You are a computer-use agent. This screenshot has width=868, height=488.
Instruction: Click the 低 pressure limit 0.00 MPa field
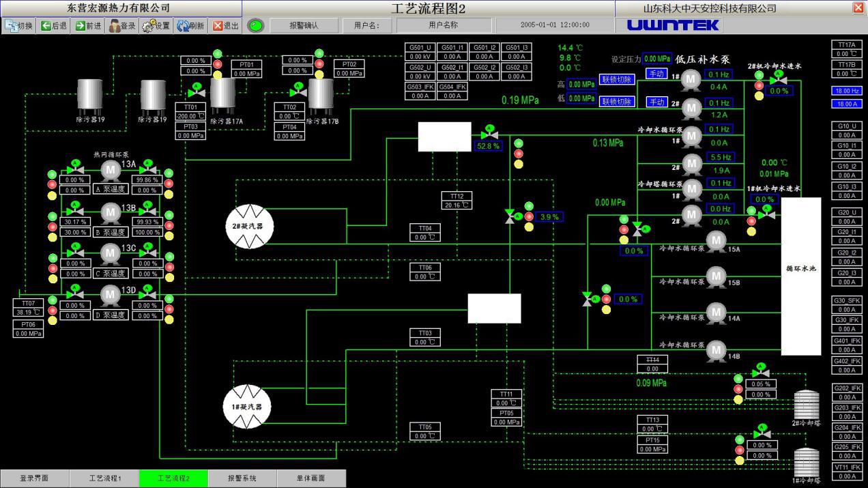tap(582, 99)
